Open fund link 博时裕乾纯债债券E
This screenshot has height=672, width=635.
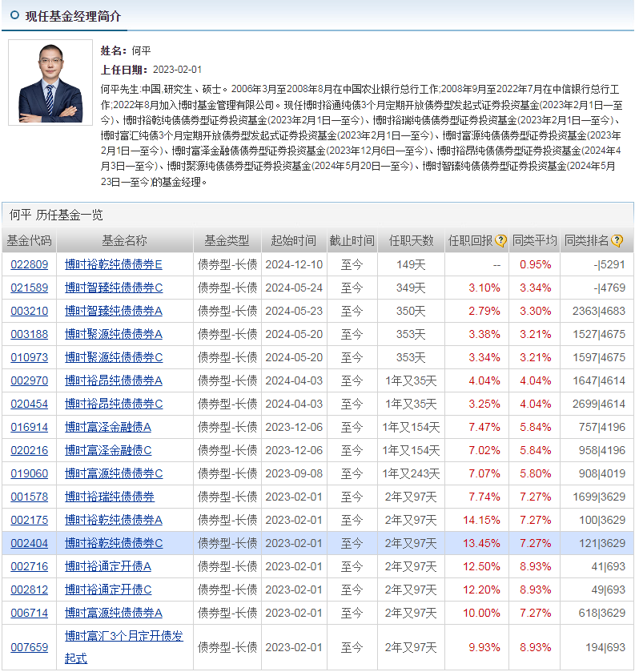[114, 264]
